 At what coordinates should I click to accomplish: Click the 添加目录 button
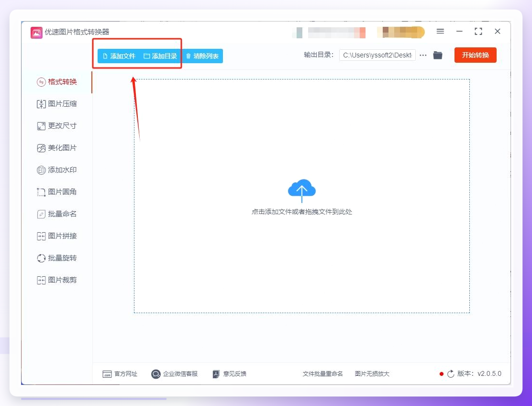pyautogui.click(x=160, y=56)
